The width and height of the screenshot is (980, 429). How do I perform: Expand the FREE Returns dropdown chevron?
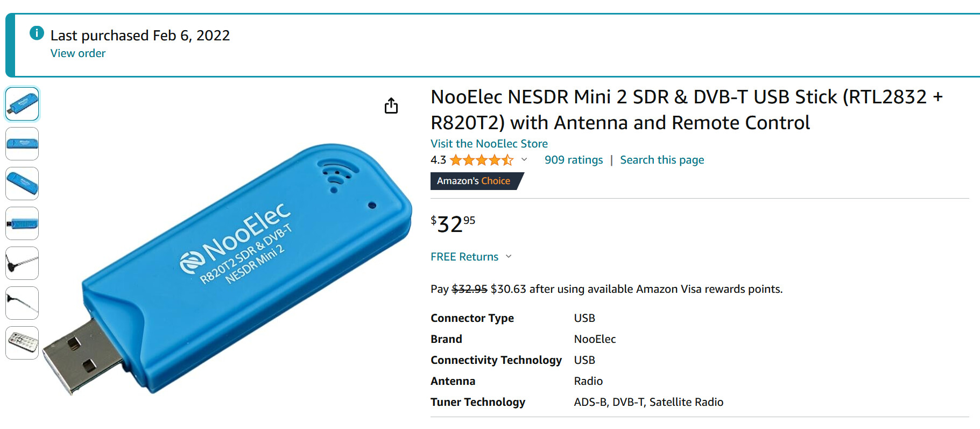point(509,257)
